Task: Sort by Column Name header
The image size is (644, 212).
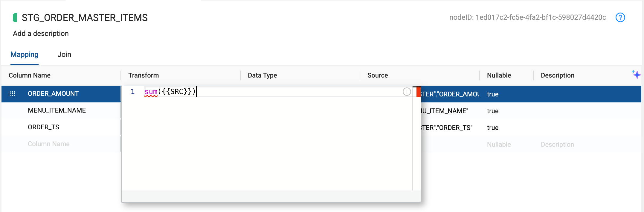Action: 30,75
